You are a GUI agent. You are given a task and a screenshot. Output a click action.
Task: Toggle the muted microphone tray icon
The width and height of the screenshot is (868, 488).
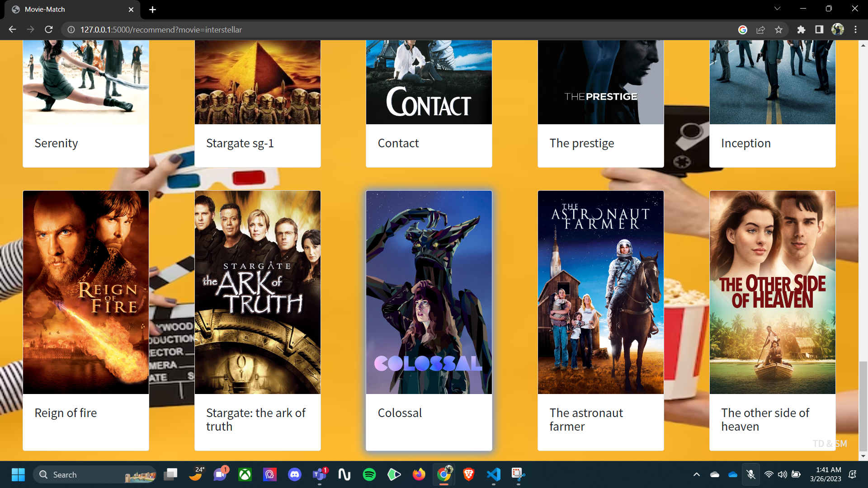point(750,474)
